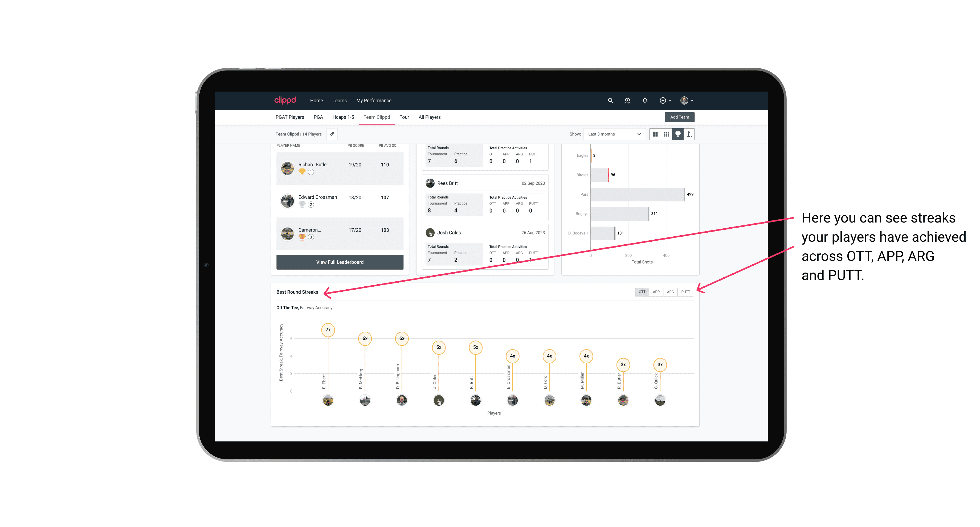This screenshot has height=527, width=980.
Task: Select the PUTT streak filter button
Action: [x=685, y=291]
